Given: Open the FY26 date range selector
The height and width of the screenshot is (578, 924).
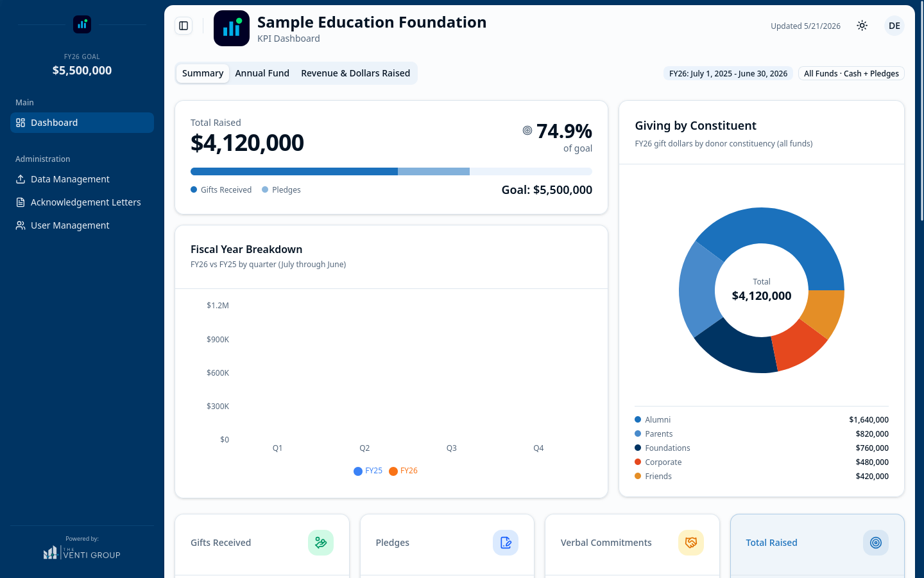Looking at the screenshot, I should click(728, 73).
